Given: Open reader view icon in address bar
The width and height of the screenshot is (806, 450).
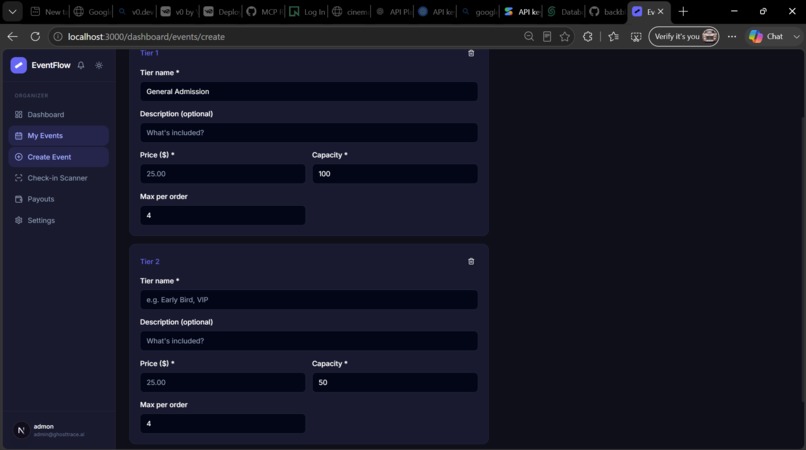Looking at the screenshot, I should (x=547, y=37).
